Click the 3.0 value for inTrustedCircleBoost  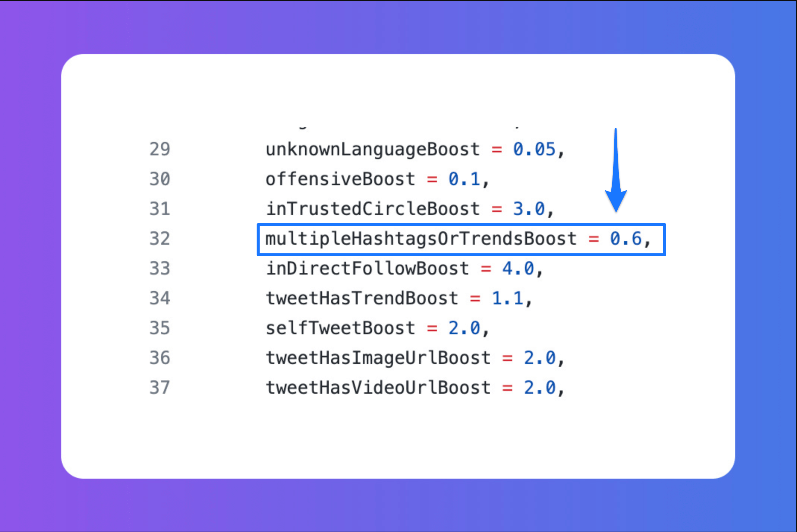pos(529,209)
